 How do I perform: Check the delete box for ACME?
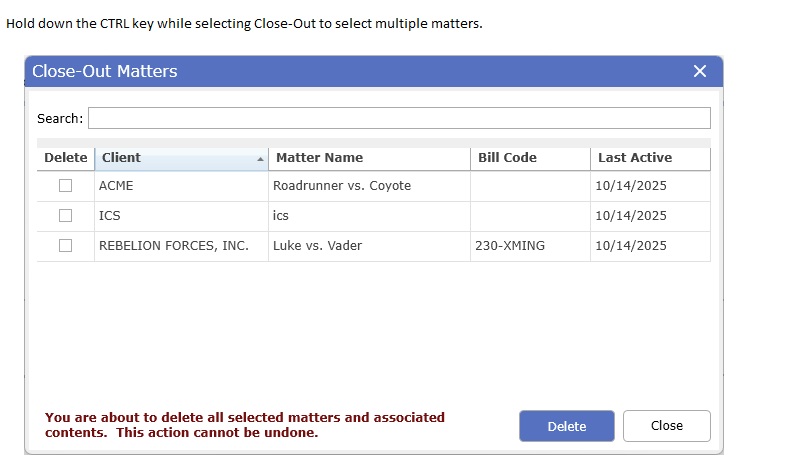tap(66, 186)
